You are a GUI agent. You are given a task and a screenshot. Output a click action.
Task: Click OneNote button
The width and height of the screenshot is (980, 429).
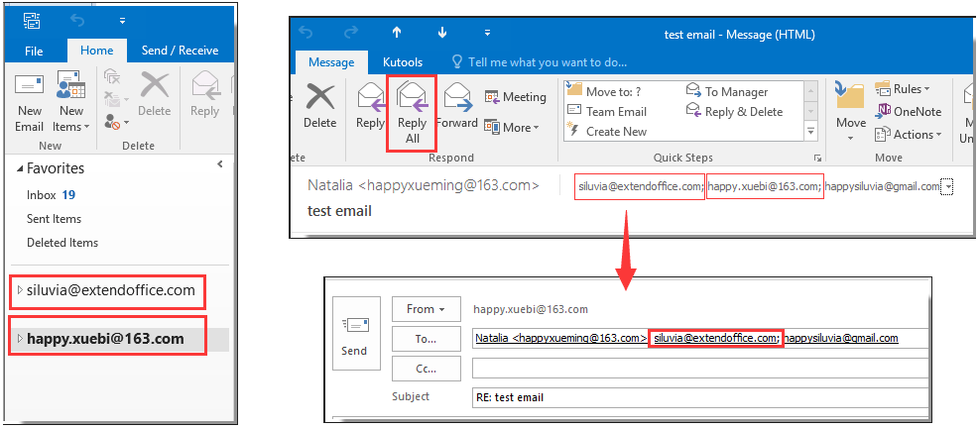point(910,112)
